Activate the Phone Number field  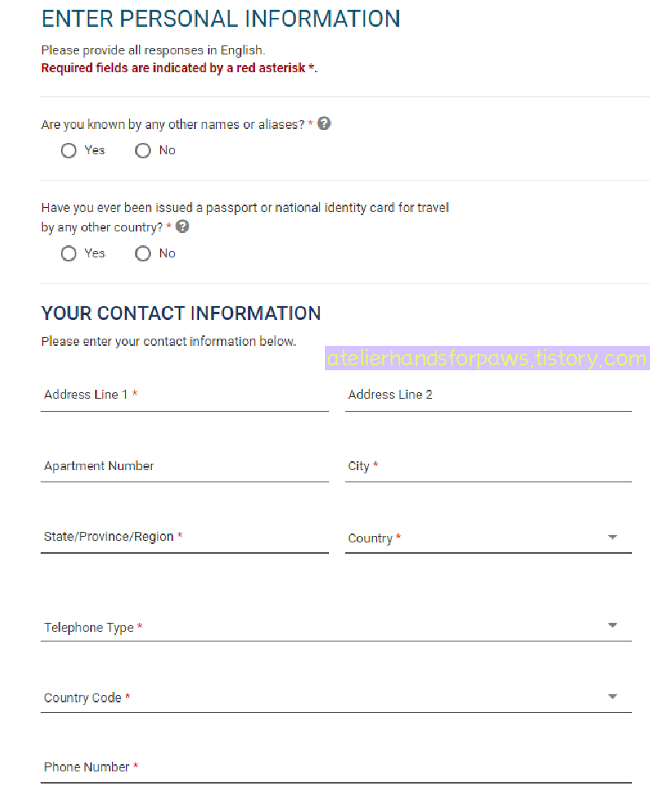(x=336, y=767)
